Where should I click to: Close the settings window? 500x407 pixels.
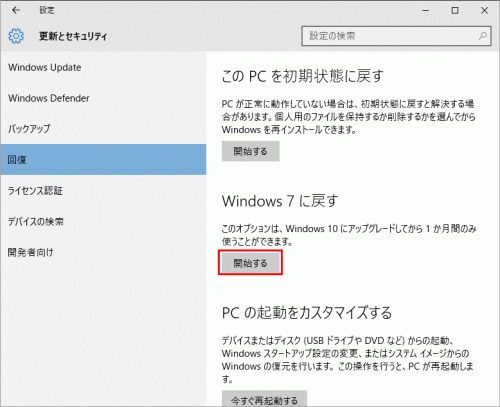coord(484,10)
